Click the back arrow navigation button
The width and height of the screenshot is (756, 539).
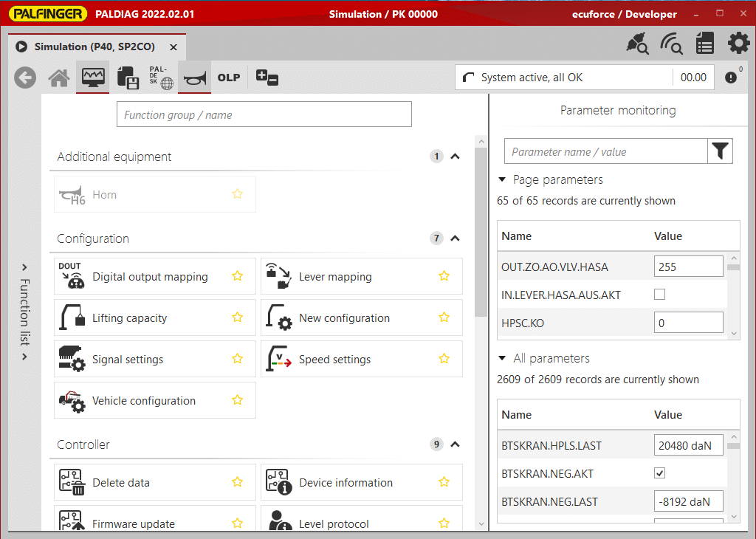[x=25, y=78]
